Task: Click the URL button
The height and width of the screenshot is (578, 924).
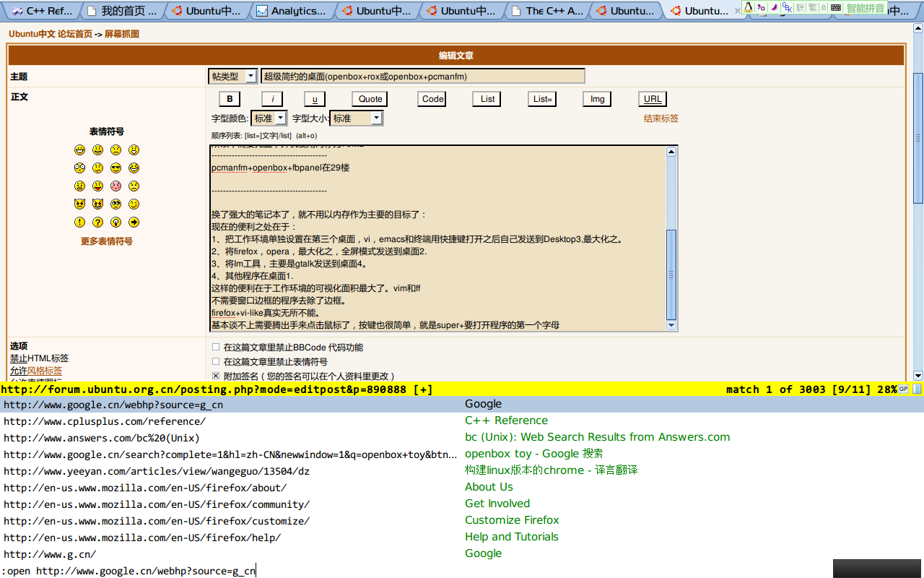Action: tap(653, 99)
